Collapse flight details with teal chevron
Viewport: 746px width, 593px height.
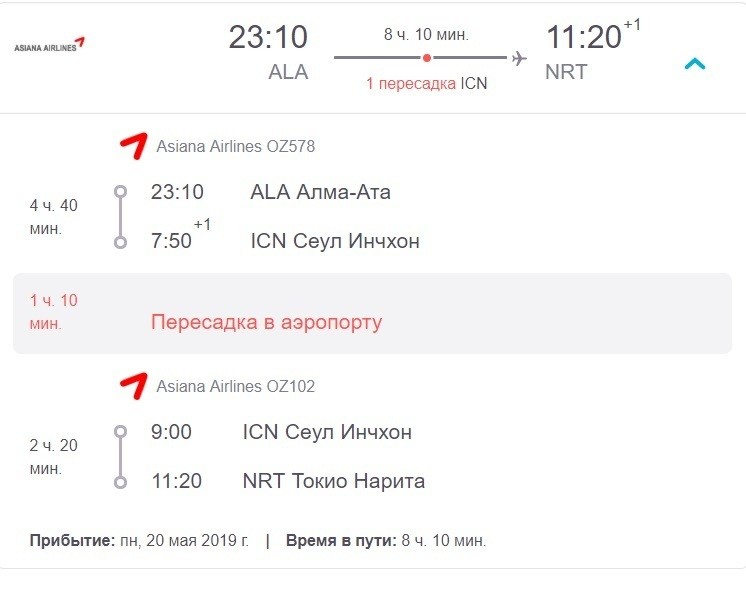click(x=695, y=64)
